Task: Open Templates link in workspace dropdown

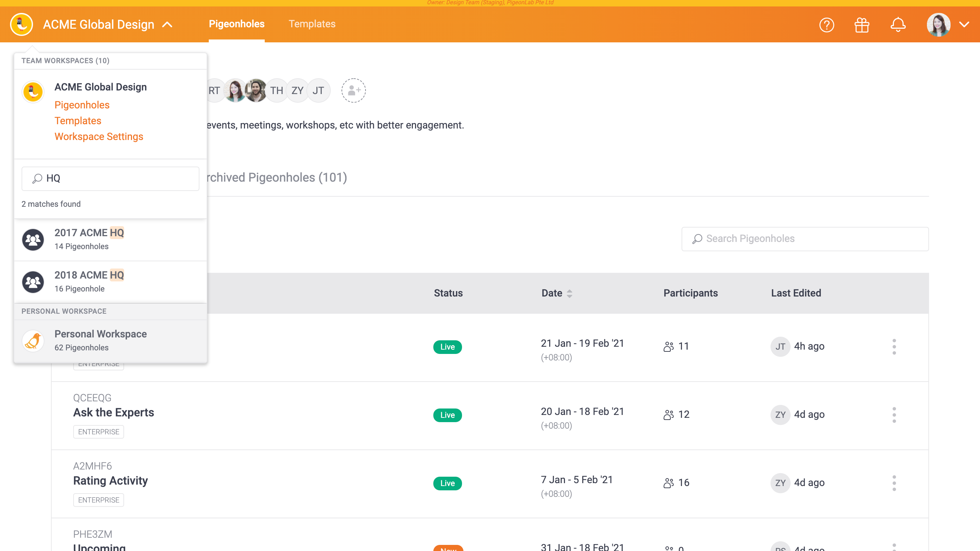Action: (77, 121)
